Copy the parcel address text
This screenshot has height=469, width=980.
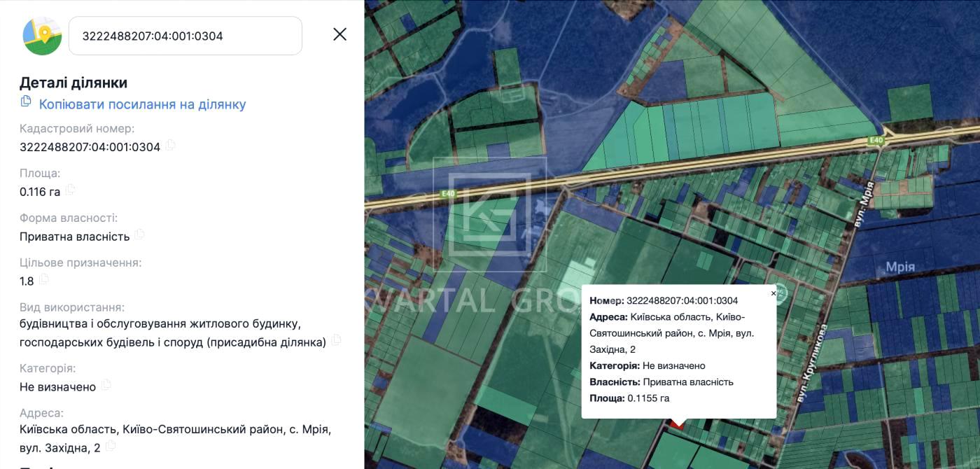pos(111,446)
